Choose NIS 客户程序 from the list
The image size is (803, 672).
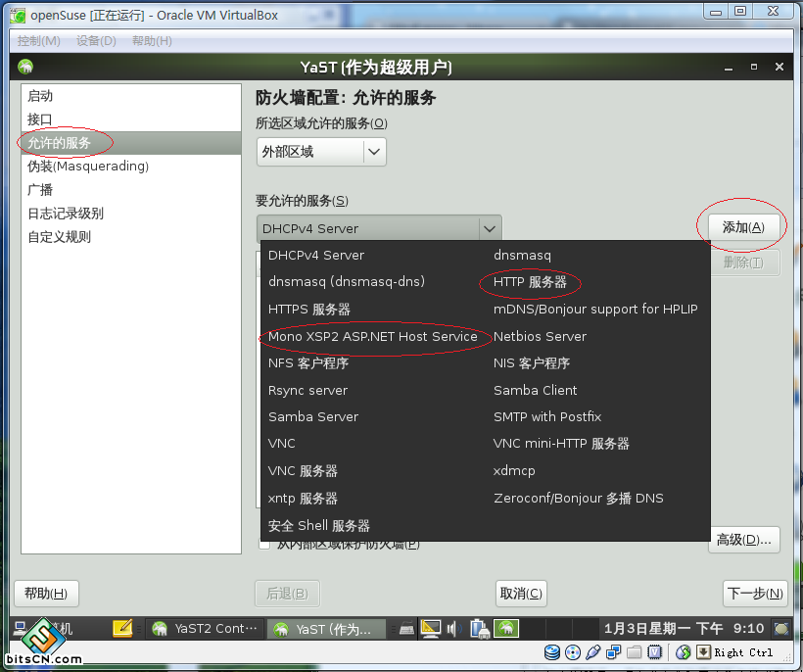pos(532,363)
